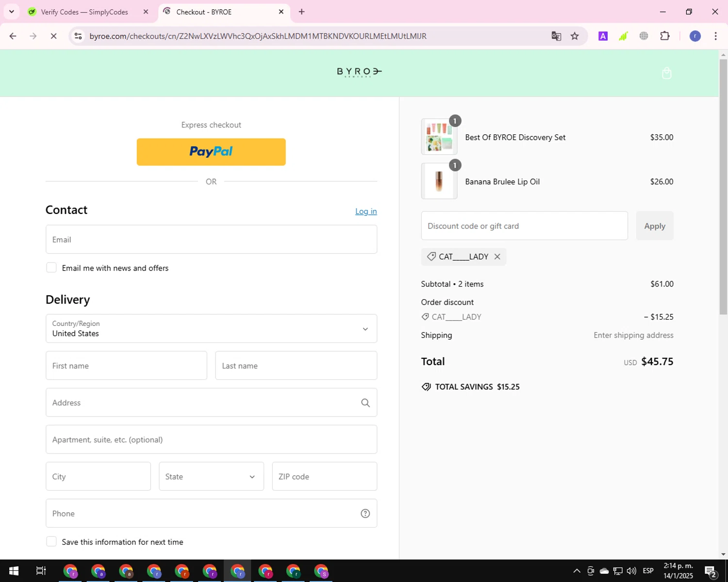Image resolution: width=728 pixels, height=582 pixels.
Task: Click the ZIP code field
Action: tap(325, 476)
